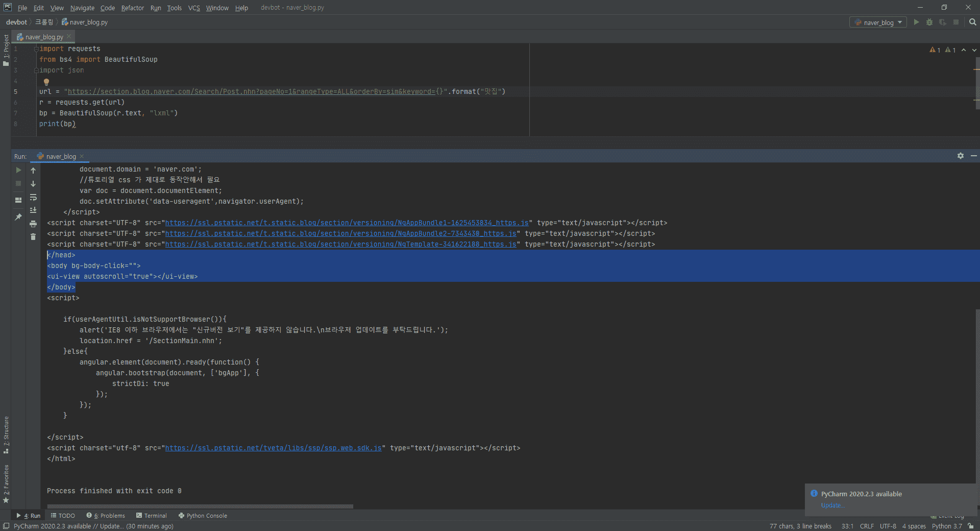
Task: Open NgAppBundle1 script URL link
Action: coord(347,223)
